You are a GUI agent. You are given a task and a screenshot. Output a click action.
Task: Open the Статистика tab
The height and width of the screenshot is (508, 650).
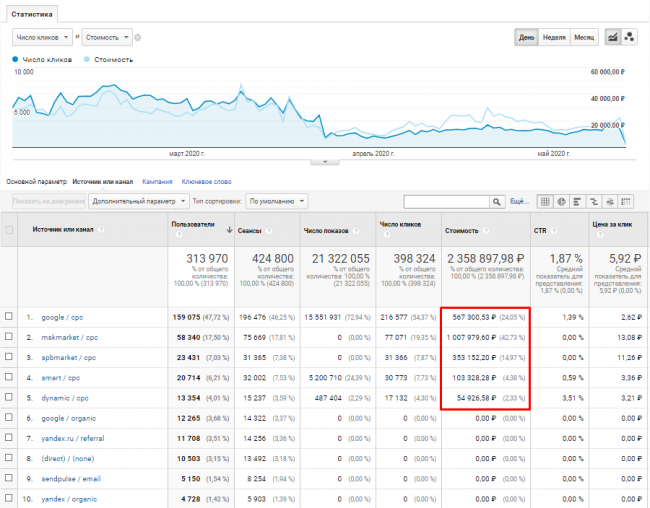pos(33,13)
